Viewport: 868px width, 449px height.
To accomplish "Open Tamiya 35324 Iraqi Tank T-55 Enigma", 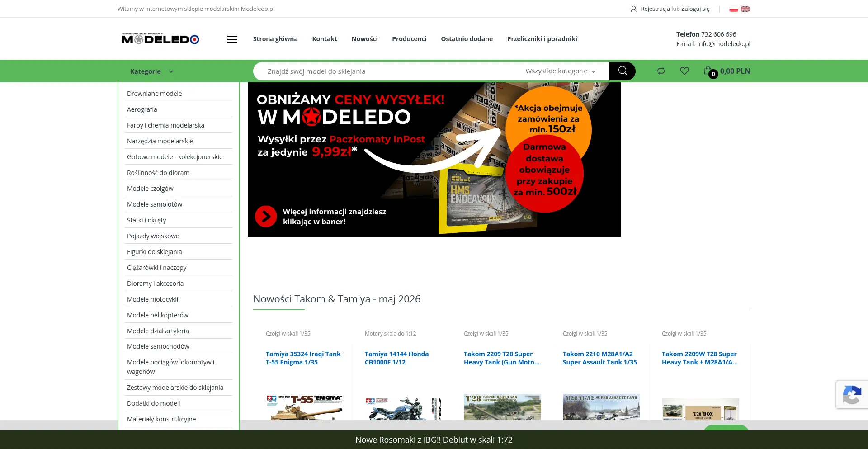I will [x=303, y=358].
